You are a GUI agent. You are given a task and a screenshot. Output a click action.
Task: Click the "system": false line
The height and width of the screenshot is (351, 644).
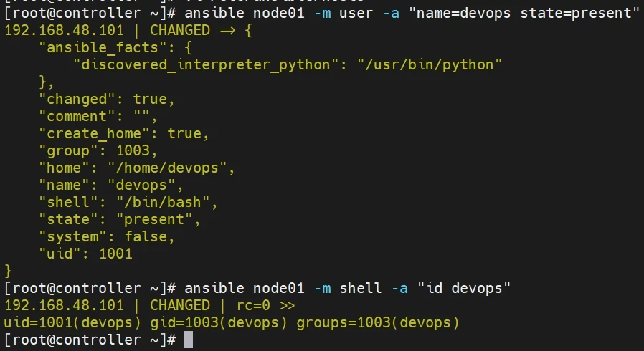pyautogui.click(x=106, y=236)
